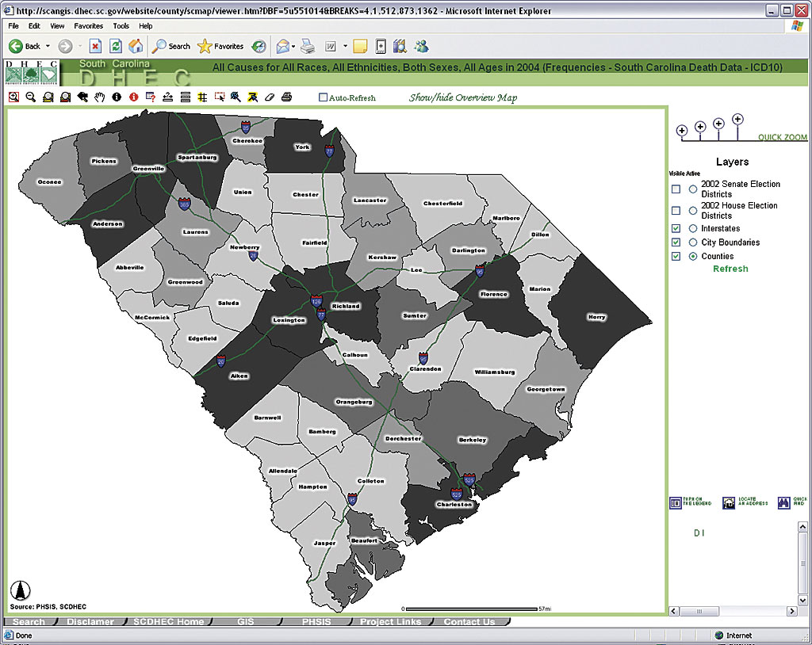Select the Zoom Out map tool
The width and height of the screenshot is (812, 645).
[31, 97]
